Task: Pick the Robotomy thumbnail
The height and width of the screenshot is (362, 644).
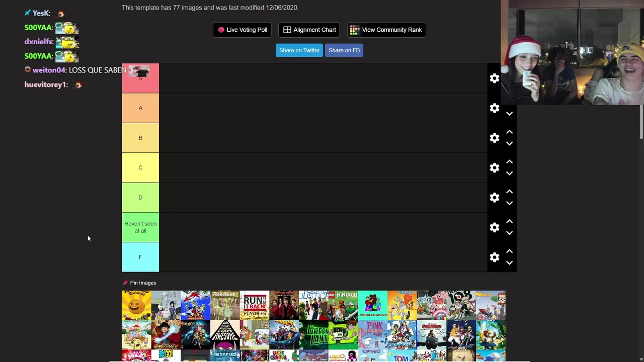Action: point(225,305)
